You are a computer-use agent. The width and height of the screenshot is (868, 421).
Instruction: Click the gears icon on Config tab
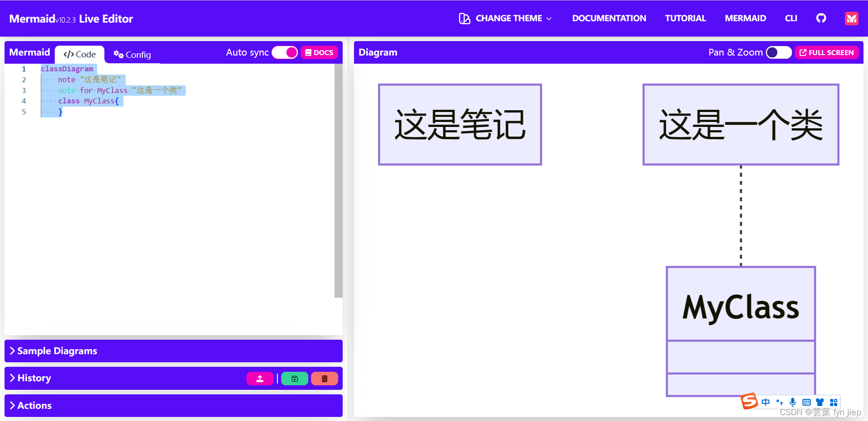point(118,54)
